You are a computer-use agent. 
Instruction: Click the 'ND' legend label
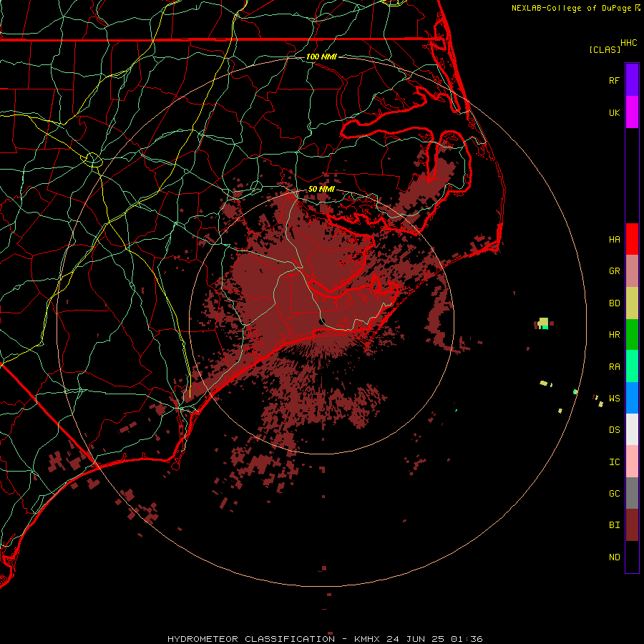(x=614, y=557)
